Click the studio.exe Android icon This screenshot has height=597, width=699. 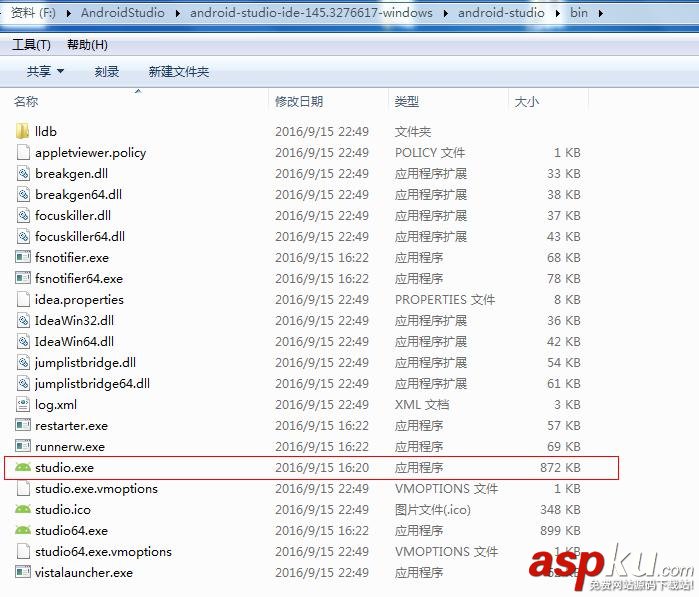coord(23,467)
